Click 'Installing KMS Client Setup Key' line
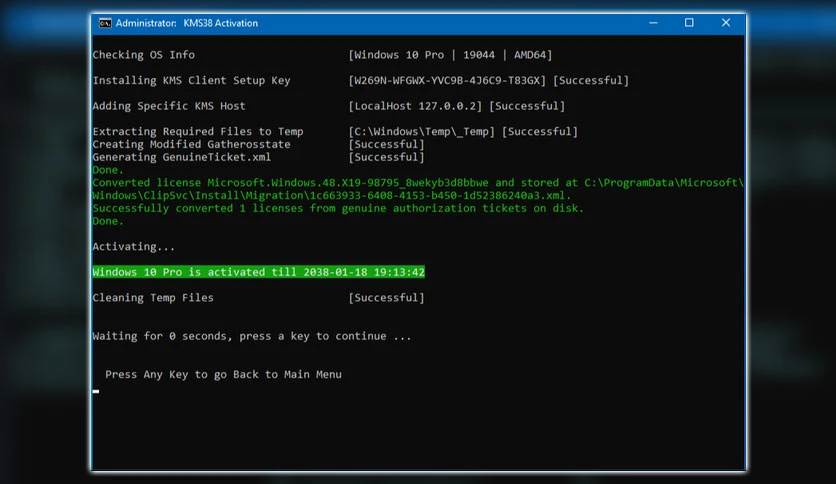 pyautogui.click(x=191, y=80)
